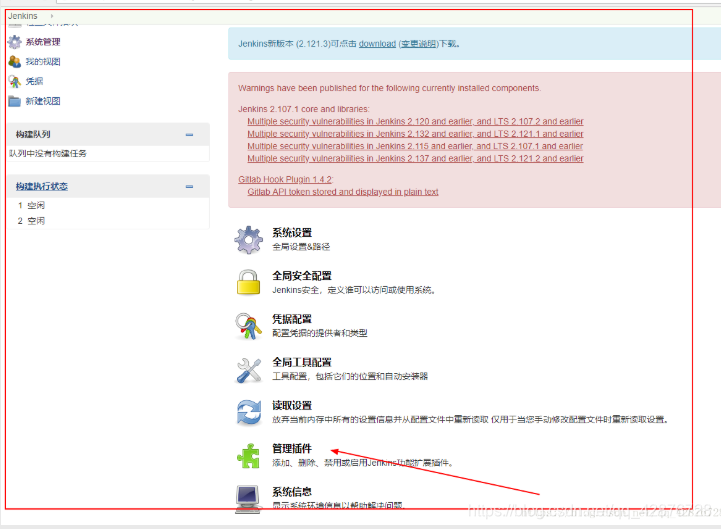Click description text 全局设置&路径
The image size is (721, 529).
click(301, 247)
